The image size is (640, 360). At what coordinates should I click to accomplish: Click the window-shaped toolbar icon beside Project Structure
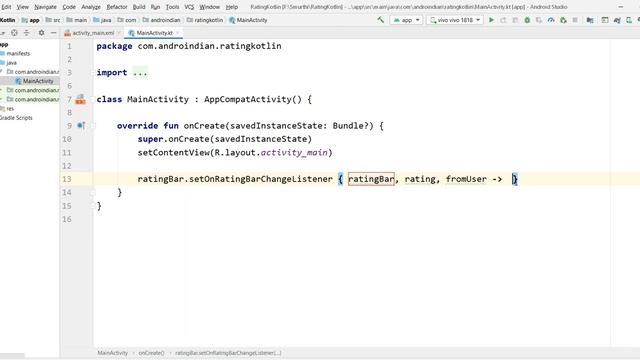click(x=605, y=20)
